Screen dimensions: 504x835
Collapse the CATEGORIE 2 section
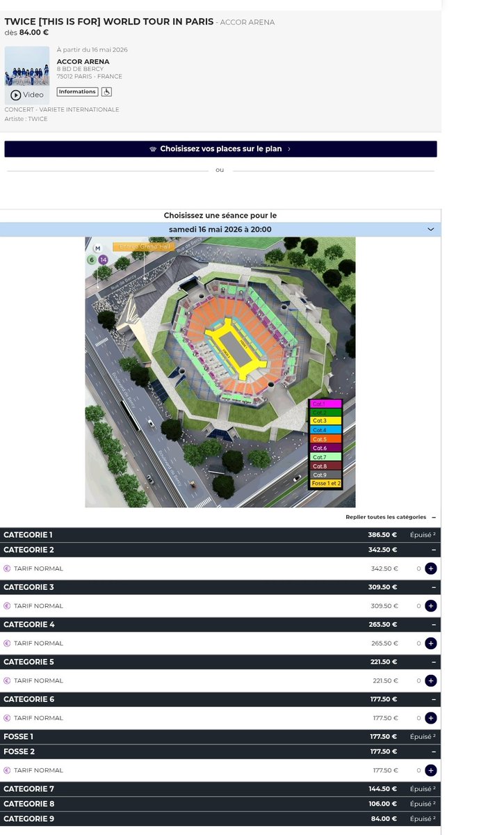tap(220, 550)
